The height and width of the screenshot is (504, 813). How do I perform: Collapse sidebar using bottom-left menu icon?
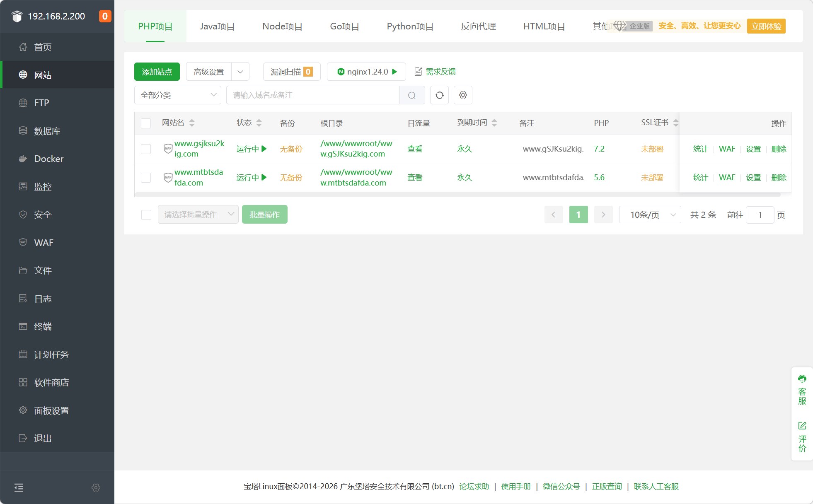point(19,487)
